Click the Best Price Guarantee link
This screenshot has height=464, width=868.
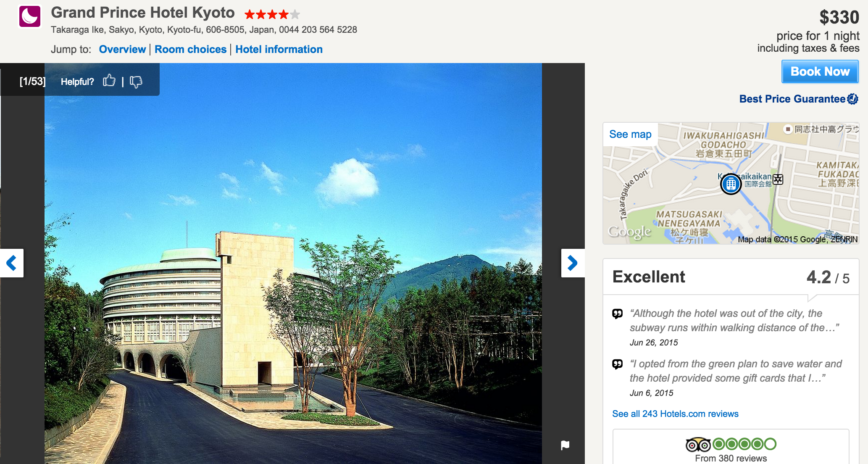[792, 99]
